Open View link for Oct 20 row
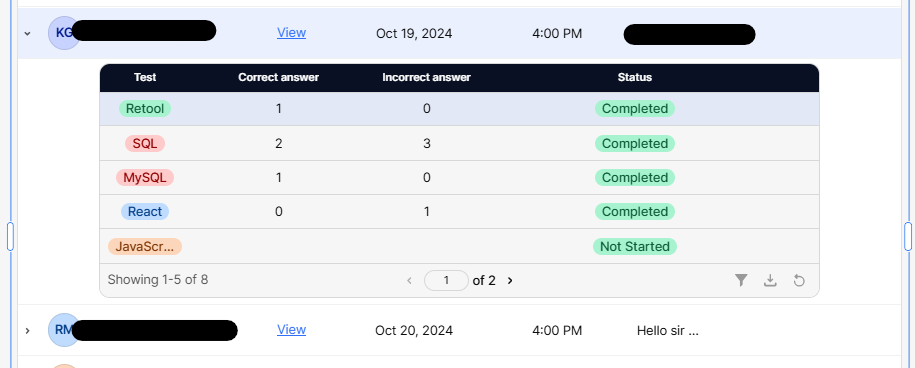 [291, 330]
